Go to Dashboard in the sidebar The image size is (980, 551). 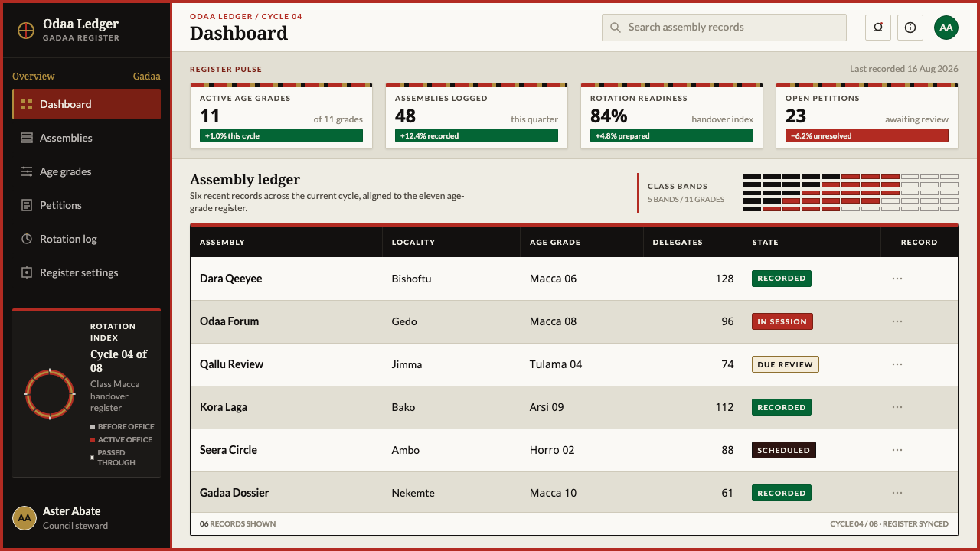tap(87, 104)
